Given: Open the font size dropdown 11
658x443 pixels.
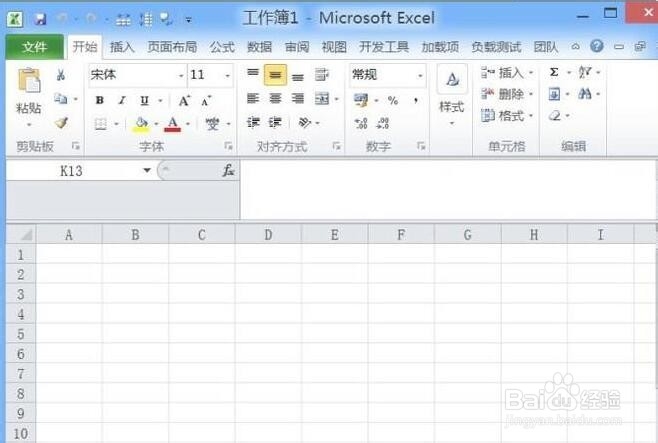Looking at the screenshot, I should pos(227,76).
